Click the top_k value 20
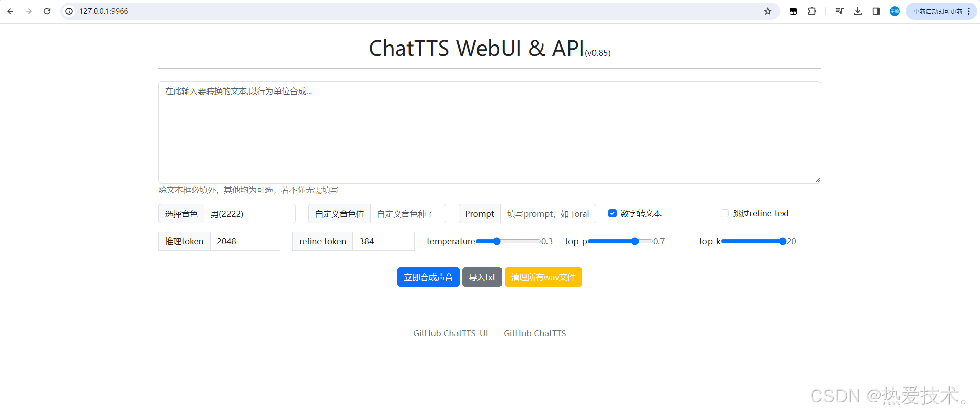Viewport: 980px width, 412px height. (791, 241)
